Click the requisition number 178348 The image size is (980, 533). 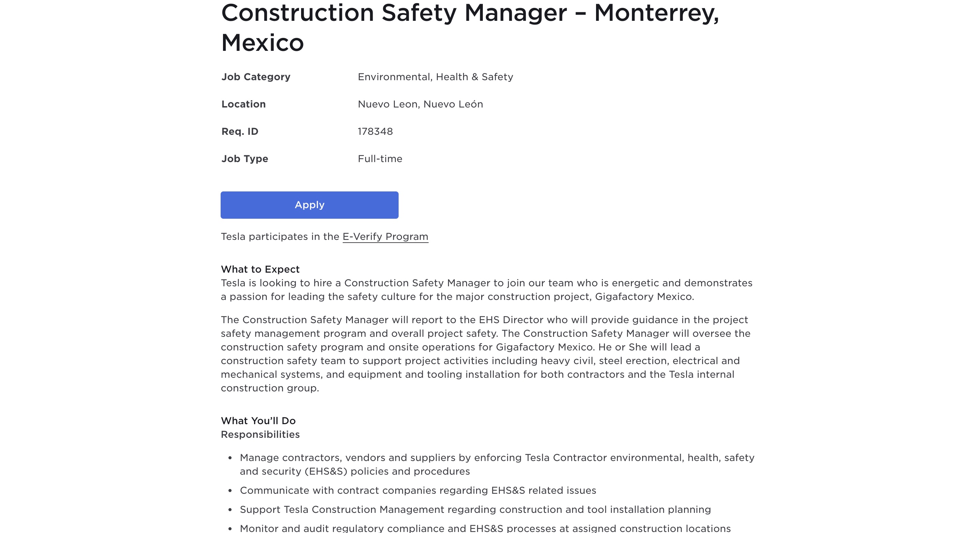pos(375,131)
